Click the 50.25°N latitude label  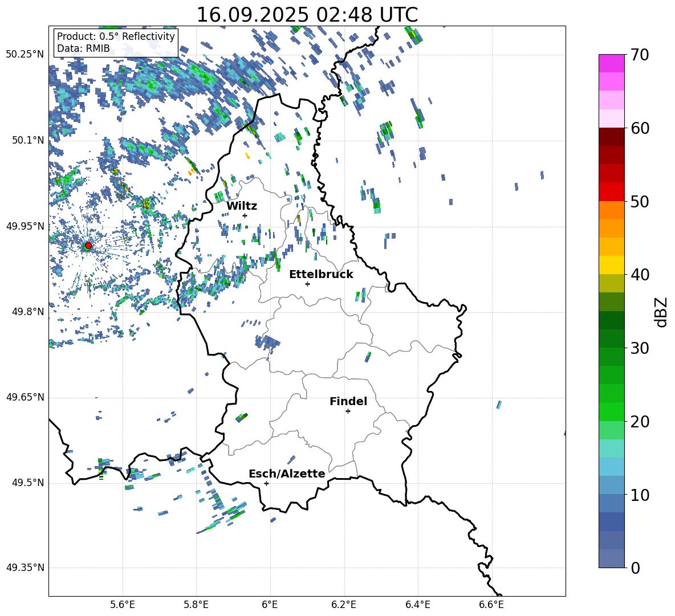coord(25,55)
